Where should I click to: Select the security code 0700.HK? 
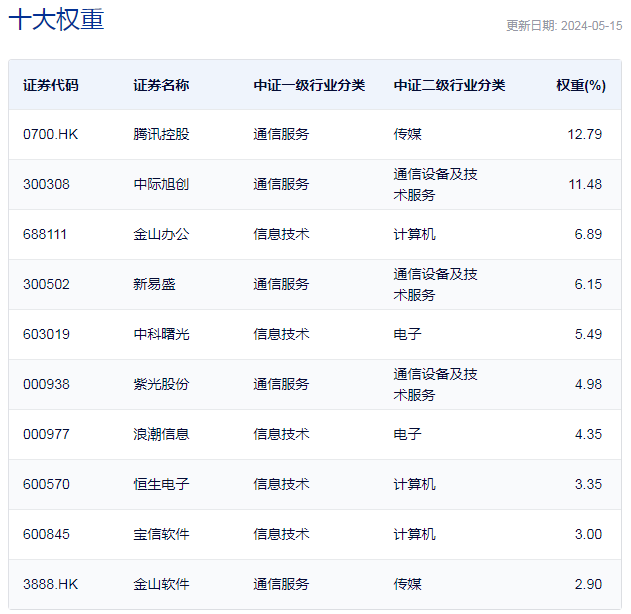[50, 134]
